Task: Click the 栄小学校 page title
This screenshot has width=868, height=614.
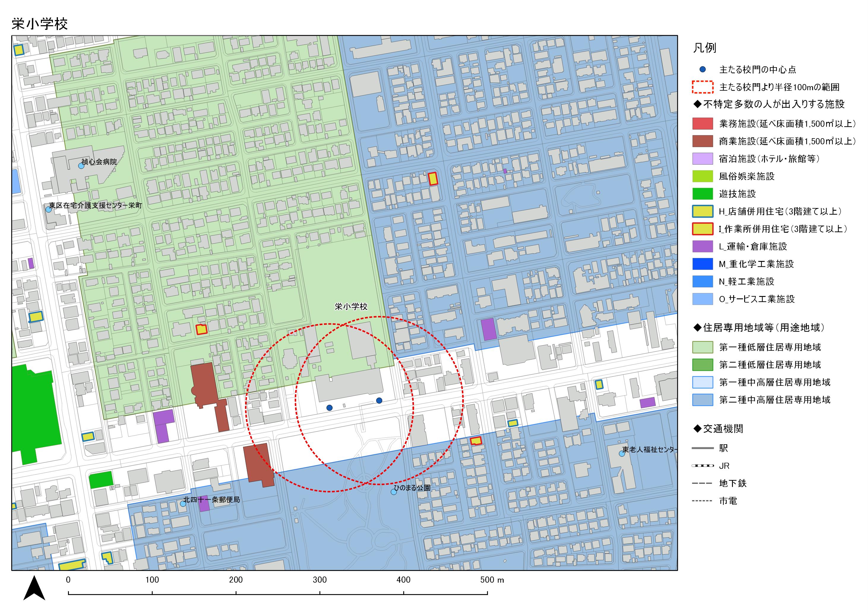Action: point(40,24)
